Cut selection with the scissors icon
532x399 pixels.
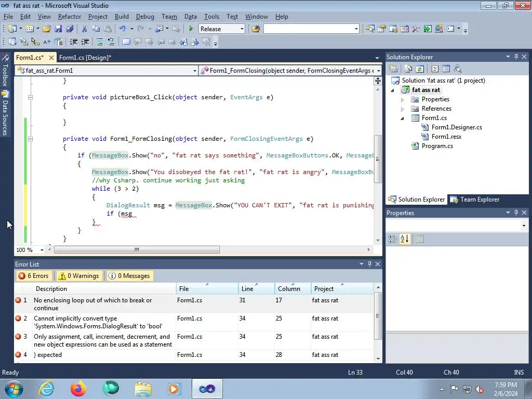[84, 29]
